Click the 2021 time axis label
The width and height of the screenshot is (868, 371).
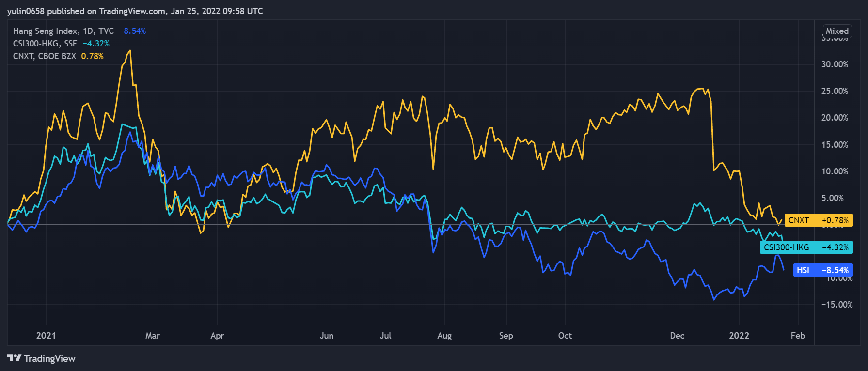[x=46, y=336]
